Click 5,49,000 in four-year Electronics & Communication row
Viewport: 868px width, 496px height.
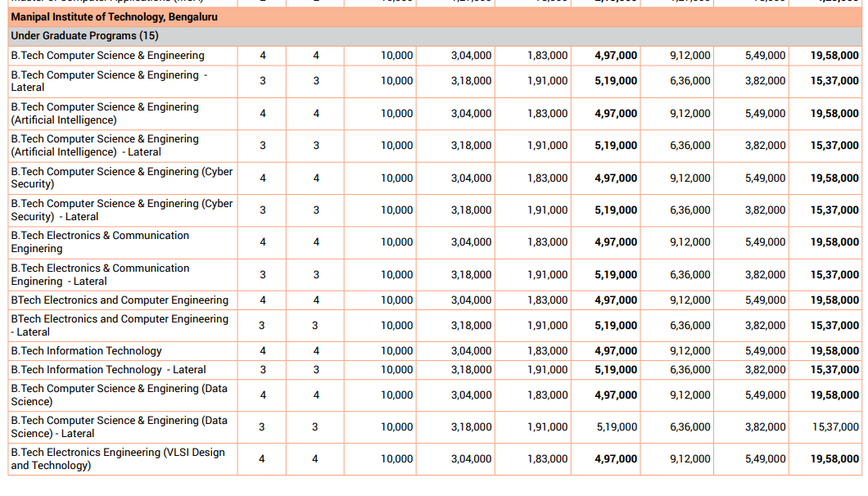(x=765, y=242)
